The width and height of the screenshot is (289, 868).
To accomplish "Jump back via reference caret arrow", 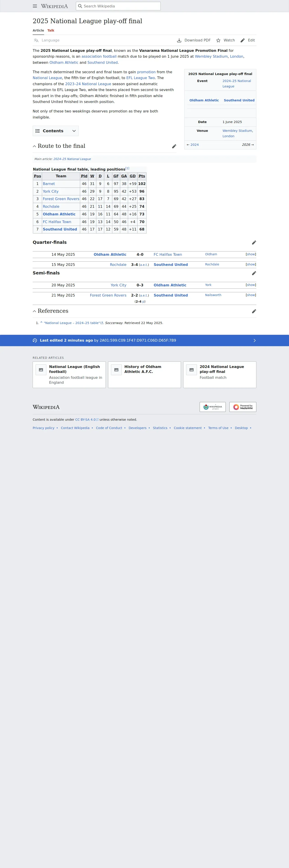I will pyautogui.click(x=41, y=322).
